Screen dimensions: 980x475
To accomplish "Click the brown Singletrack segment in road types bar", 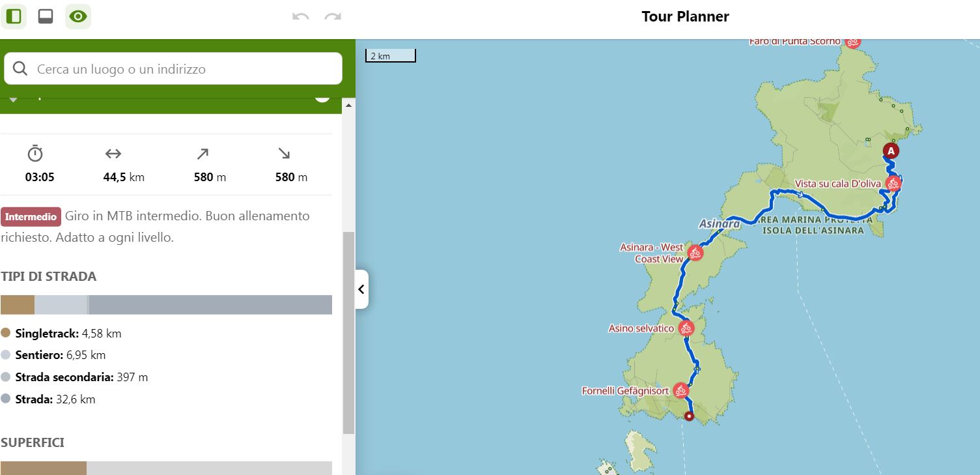I will click(x=17, y=304).
